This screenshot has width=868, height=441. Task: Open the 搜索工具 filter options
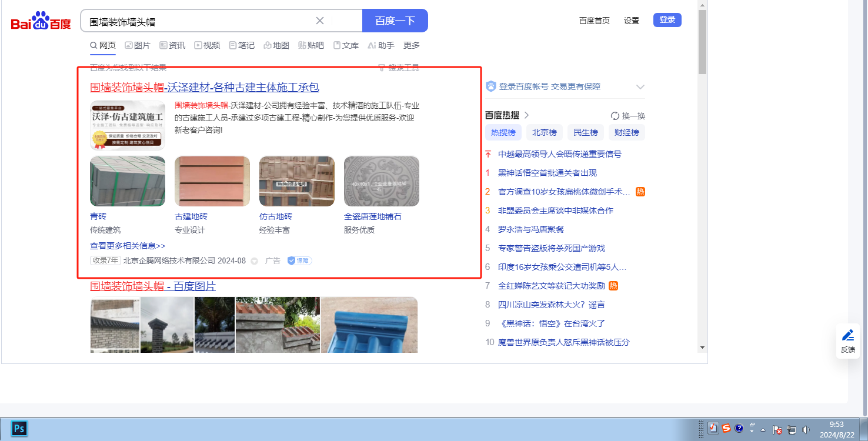coord(399,68)
